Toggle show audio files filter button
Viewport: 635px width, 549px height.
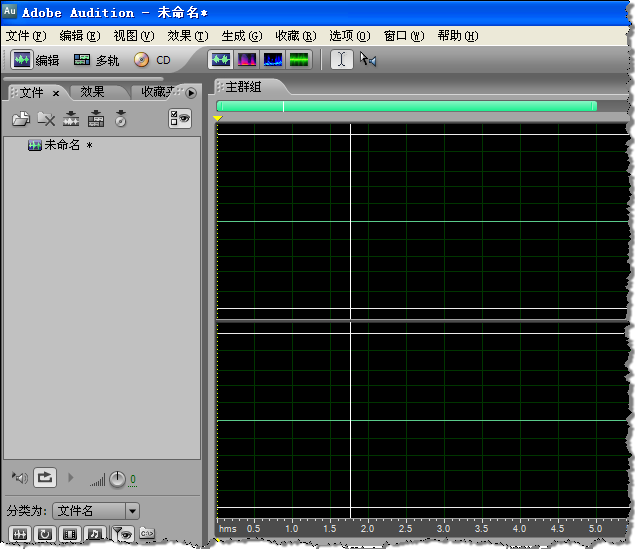click(x=20, y=534)
